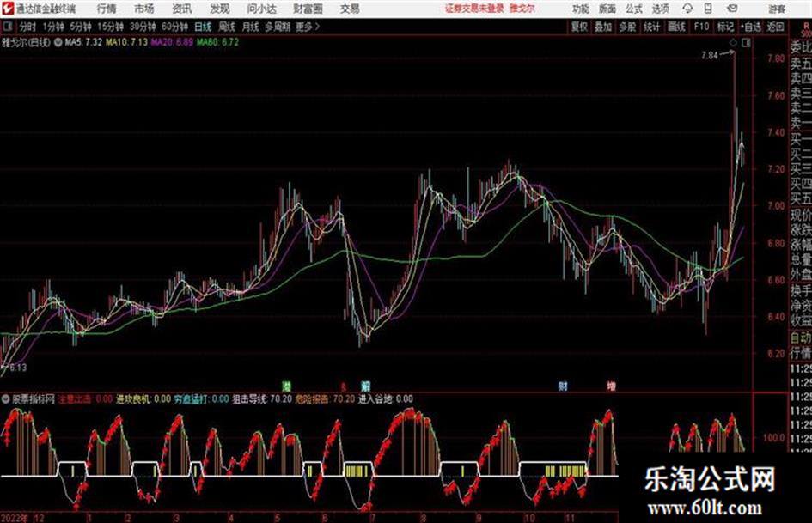
Task: Toggle the left panel layout icon
Action: click(7, 27)
